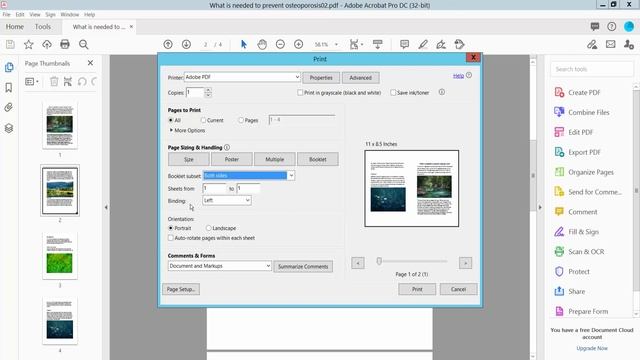Select the arrow selection tool
The width and height of the screenshot is (640, 360).
click(244, 44)
